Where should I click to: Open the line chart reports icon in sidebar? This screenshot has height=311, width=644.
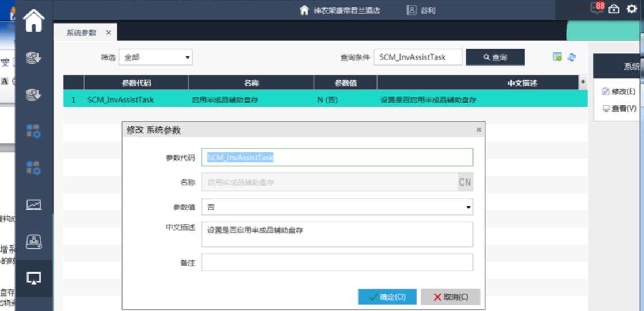[x=33, y=205]
